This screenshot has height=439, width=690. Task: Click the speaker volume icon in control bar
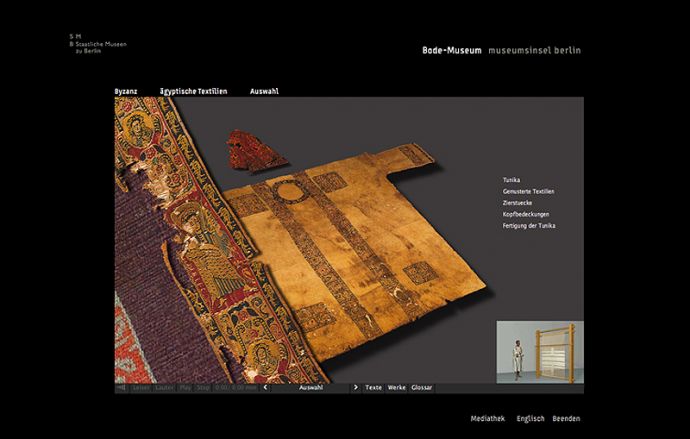[x=121, y=387]
